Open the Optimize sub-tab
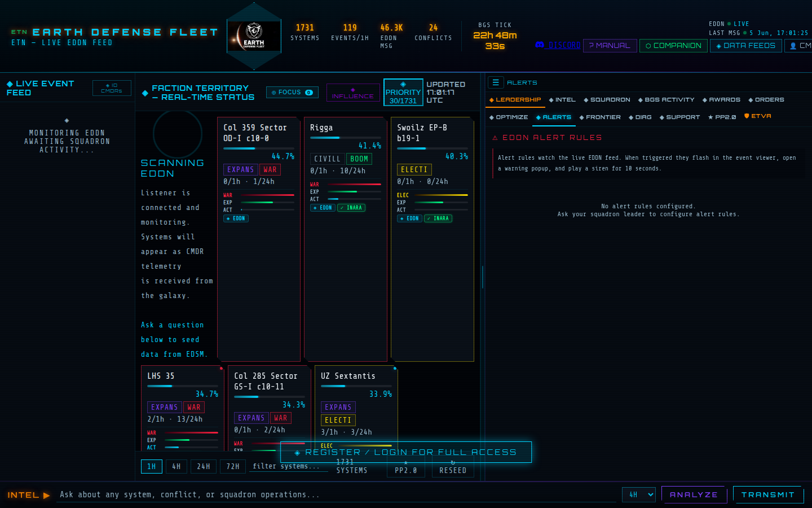 click(x=509, y=117)
